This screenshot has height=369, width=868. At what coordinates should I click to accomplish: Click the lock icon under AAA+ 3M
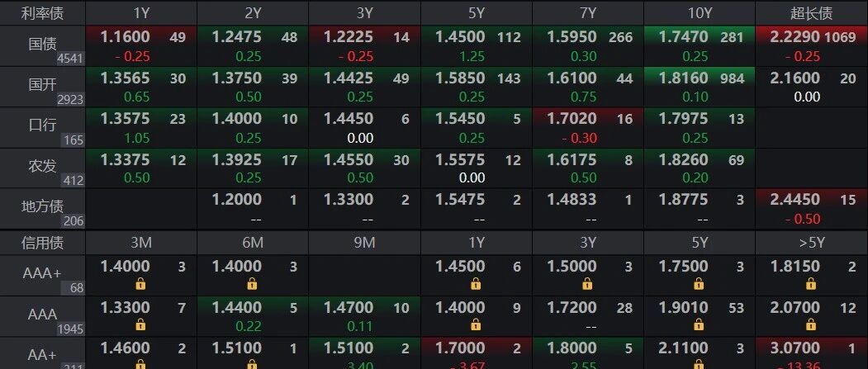(140, 284)
